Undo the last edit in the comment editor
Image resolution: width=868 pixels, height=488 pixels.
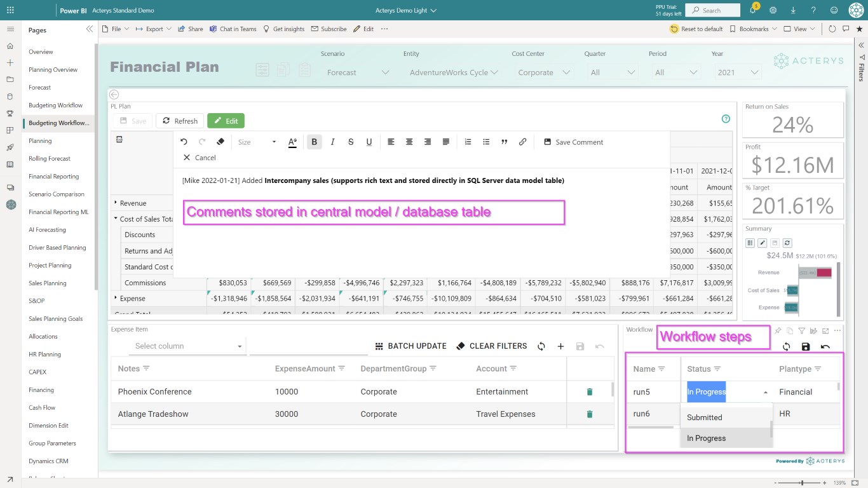point(184,142)
